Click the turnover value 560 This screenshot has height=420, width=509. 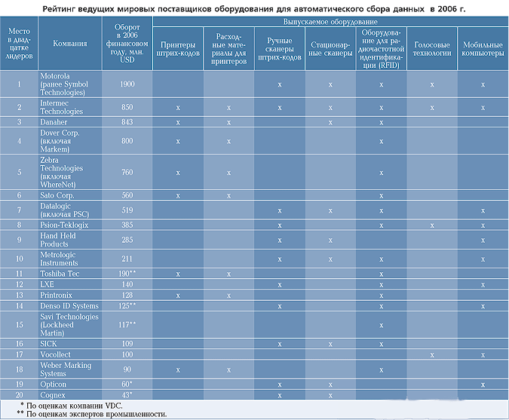[x=127, y=195]
